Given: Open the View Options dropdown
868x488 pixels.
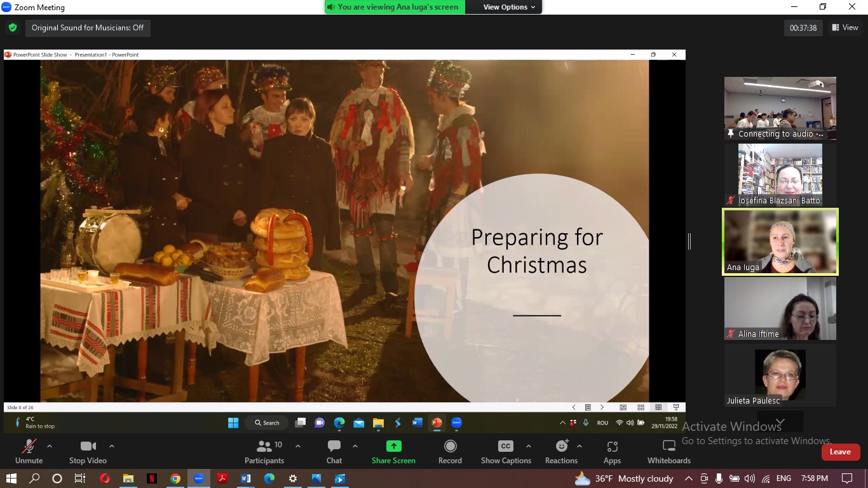Looking at the screenshot, I should tap(509, 7).
